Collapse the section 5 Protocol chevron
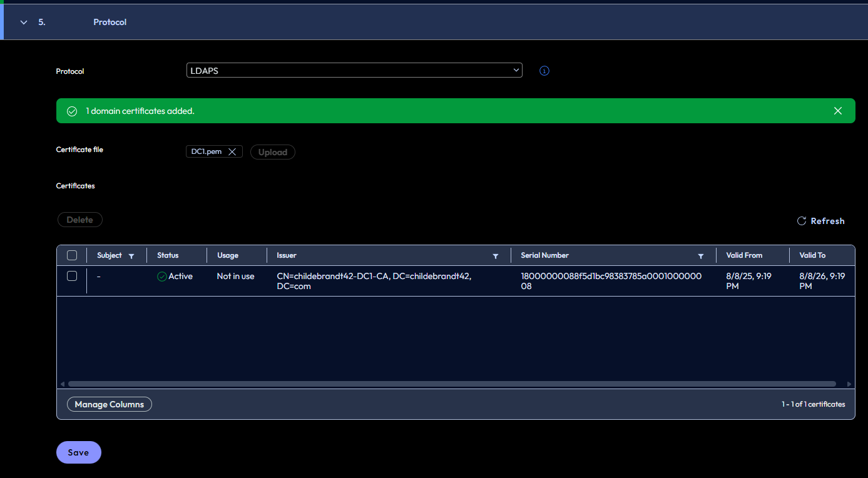This screenshot has height=478, width=868. pyautogui.click(x=24, y=23)
